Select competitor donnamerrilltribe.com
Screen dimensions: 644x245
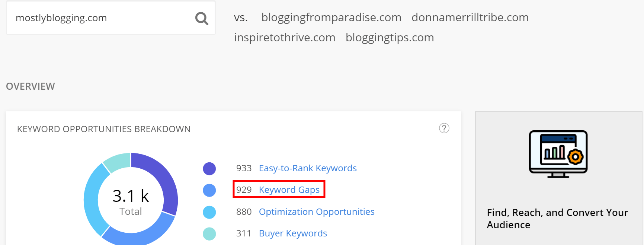470,17
